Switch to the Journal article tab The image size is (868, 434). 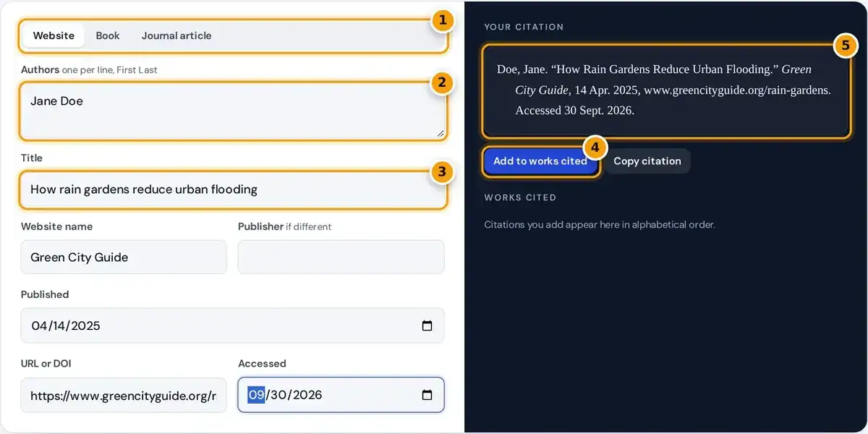(176, 35)
